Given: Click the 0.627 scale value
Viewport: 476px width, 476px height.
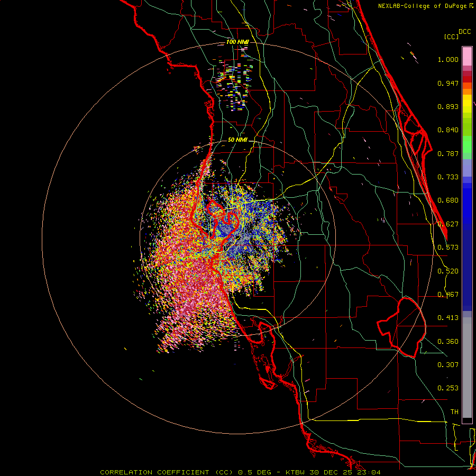Looking at the screenshot, I should click(x=448, y=224).
